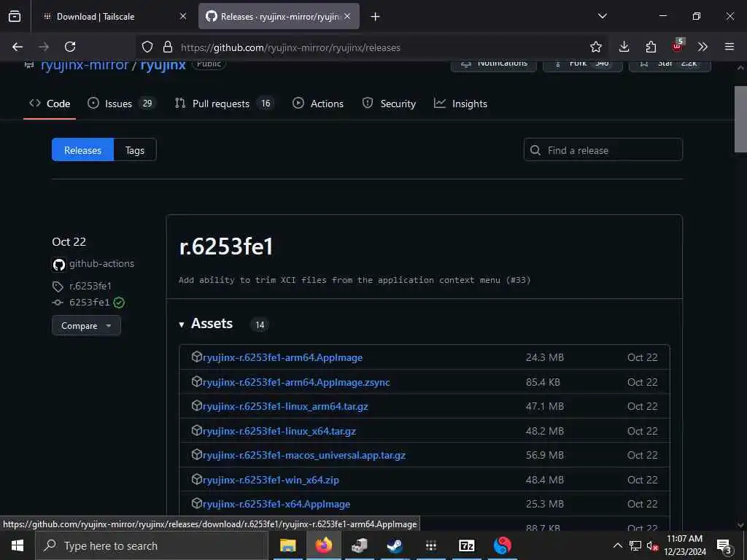Click the address bar URL

(290, 47)
